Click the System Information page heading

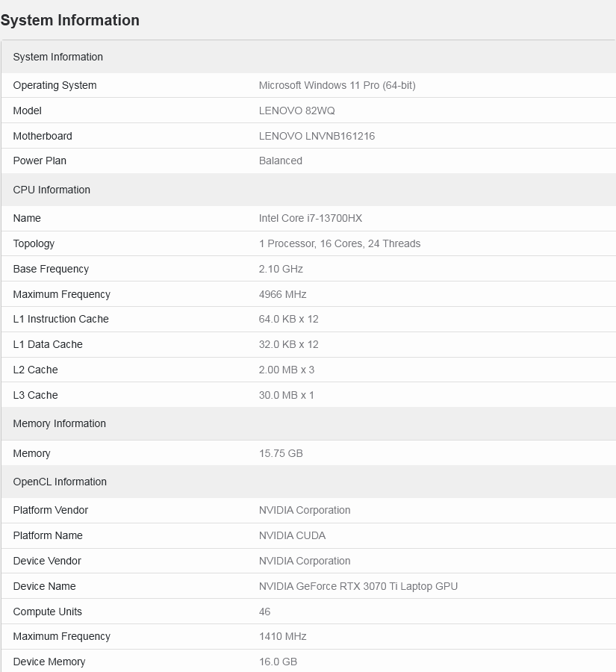[70, 20]
